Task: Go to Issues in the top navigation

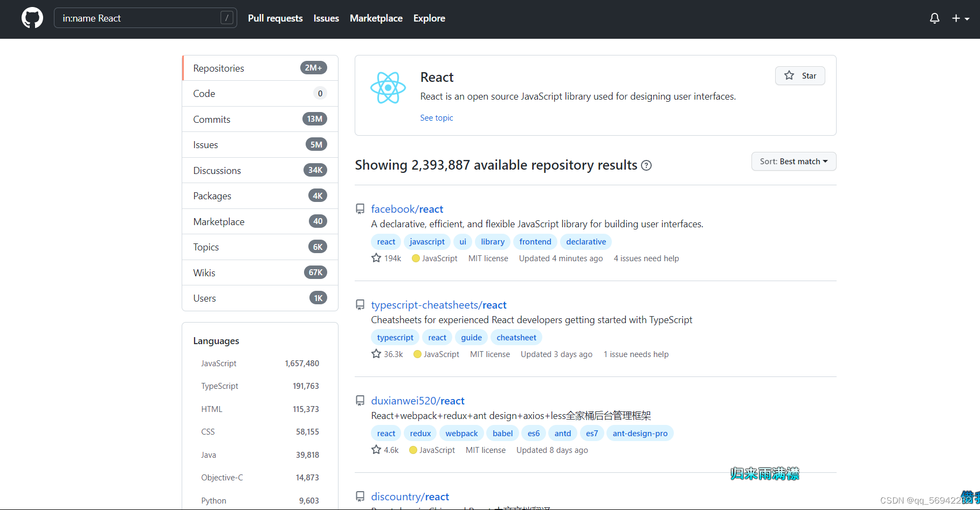Action: click(x=326, y=18)
